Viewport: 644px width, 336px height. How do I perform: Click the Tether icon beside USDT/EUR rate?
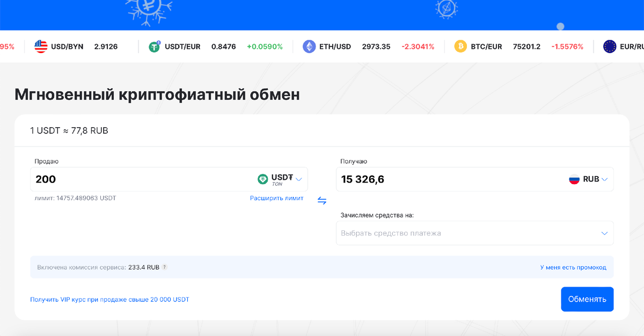[x=155, y=46]
